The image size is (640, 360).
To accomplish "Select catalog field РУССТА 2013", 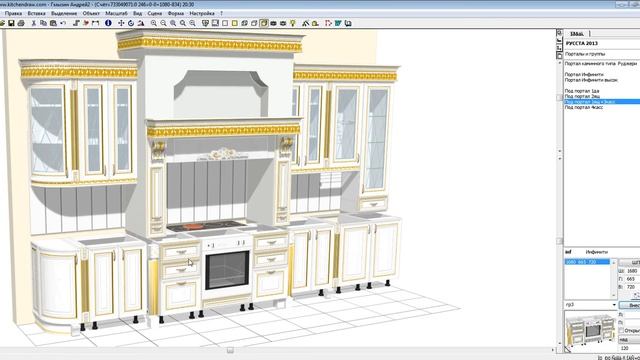I will pos(602,43).
